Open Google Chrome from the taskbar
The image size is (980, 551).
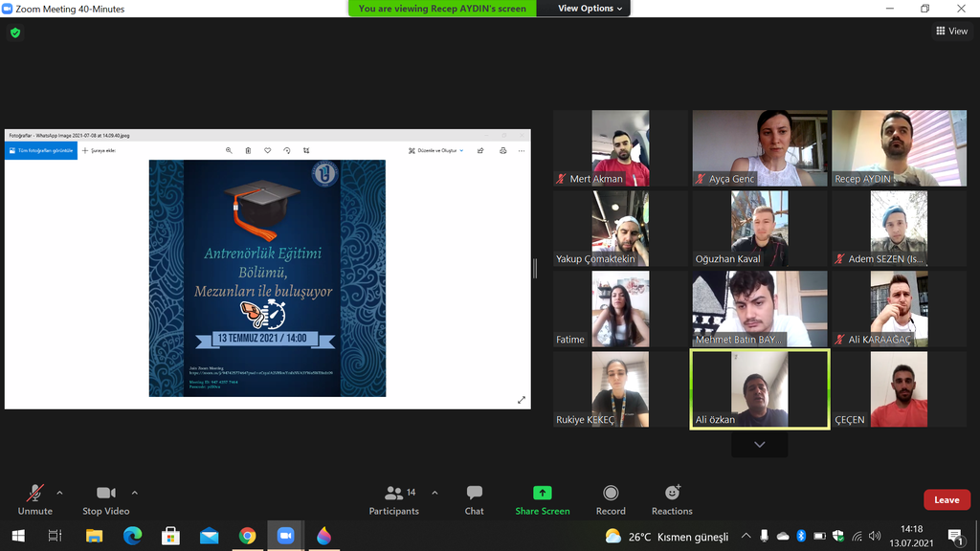[247, 536]
